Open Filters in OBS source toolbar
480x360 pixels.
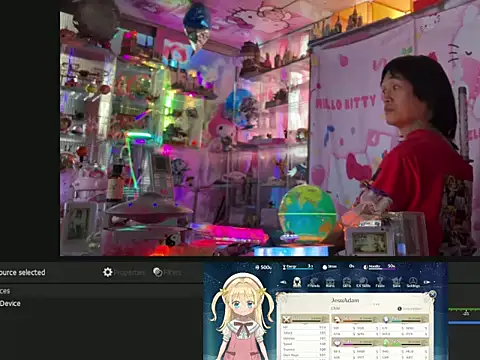point(167,272)
